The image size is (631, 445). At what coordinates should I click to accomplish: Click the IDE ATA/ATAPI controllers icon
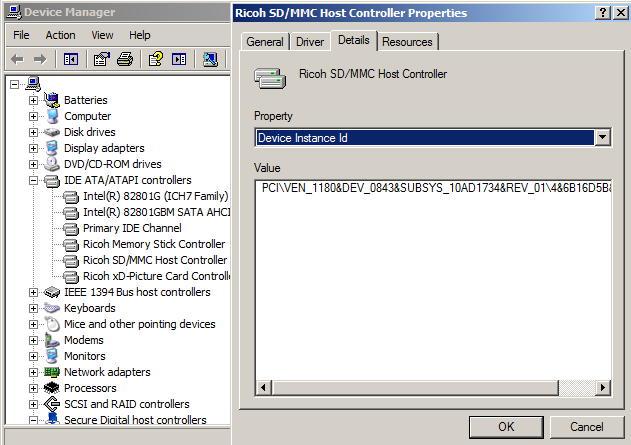click(52, 181)
